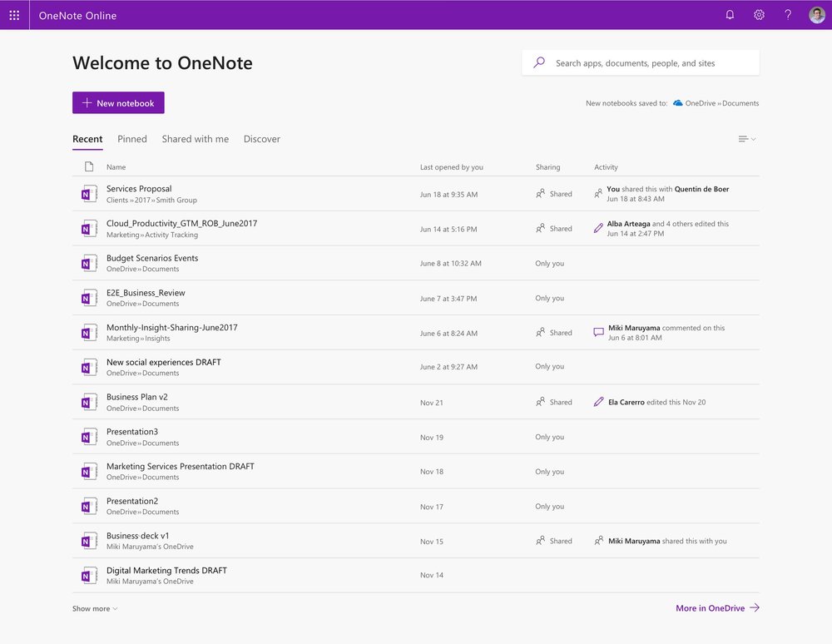Image resolution: width=832 pixels, height=644 pixels.
Task: Open help question mark
Action: click(x=788, y=15)
